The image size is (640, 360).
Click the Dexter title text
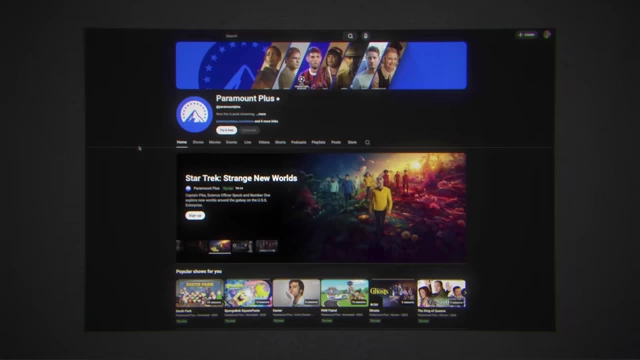tap(278, 311)
